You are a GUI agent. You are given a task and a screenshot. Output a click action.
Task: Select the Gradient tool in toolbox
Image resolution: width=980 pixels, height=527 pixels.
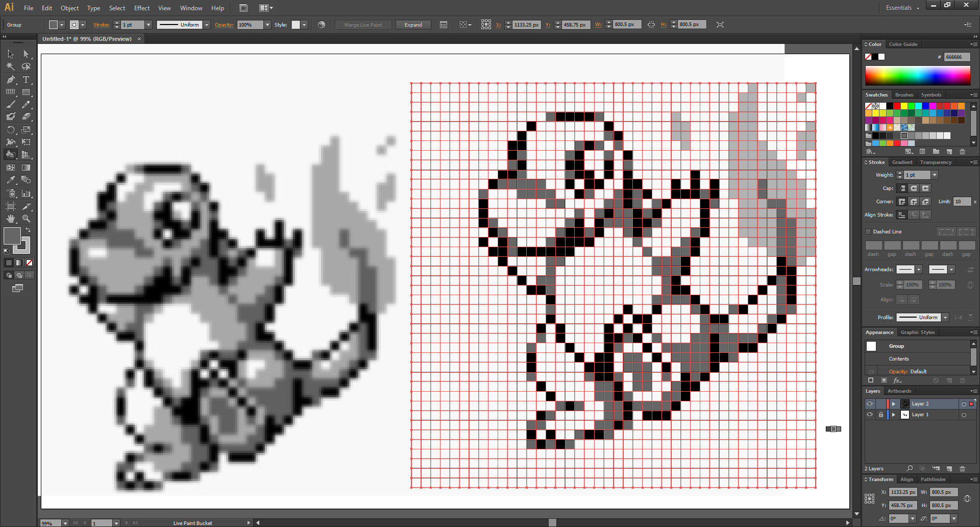tap(26, 167)
